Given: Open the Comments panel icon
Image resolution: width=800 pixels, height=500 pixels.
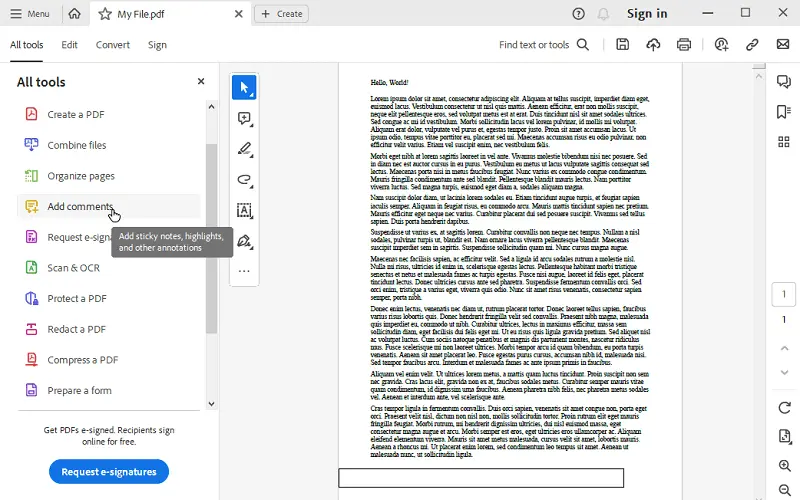Looking at the screenshot, I should click(x=784, y=82).
